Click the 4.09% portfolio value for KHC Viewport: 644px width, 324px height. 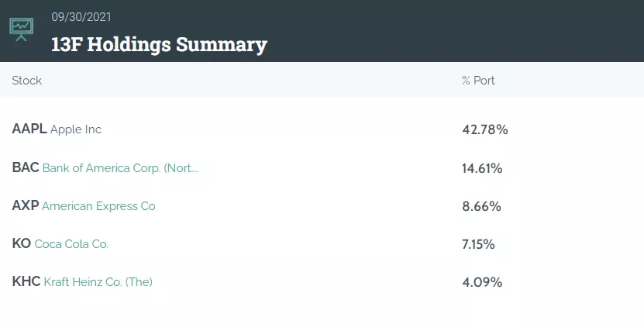(482, 282)
